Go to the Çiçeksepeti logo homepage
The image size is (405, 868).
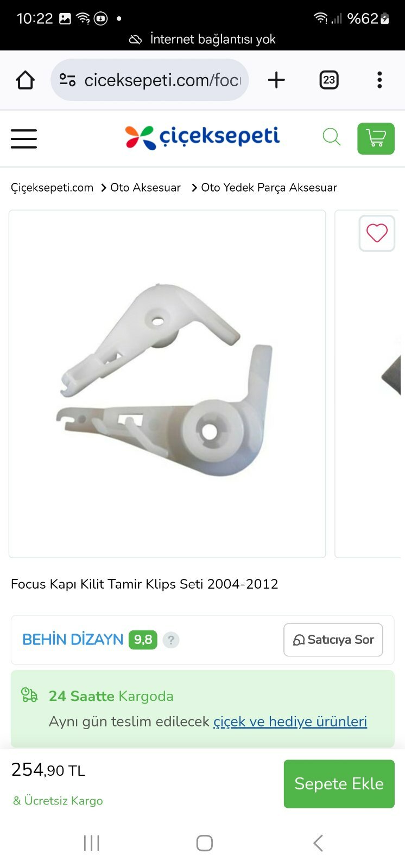click(202, 137)
